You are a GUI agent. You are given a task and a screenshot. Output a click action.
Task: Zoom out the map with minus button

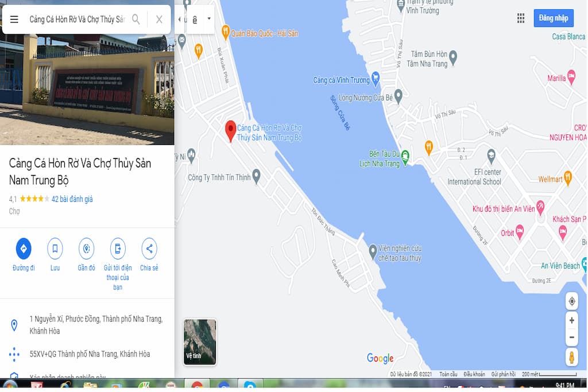click(x=571, y=337)
